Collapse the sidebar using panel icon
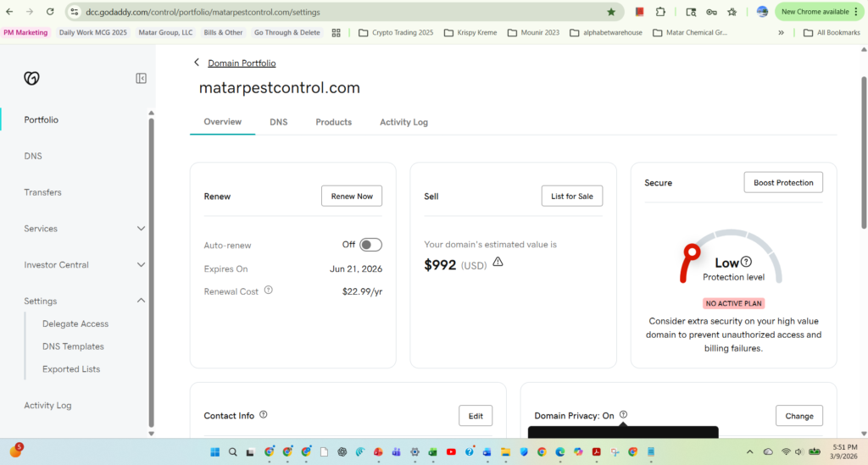This screenshot has height=465, width=868. (142, 78)
